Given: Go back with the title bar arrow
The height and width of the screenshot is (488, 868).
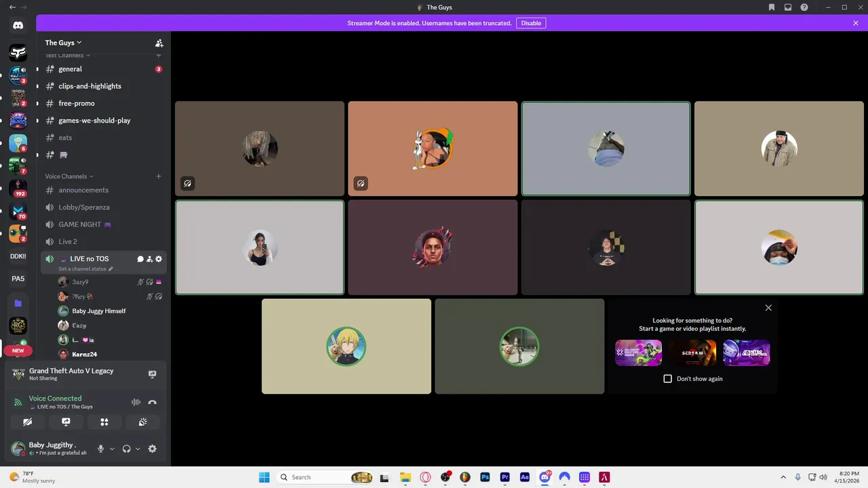Looking at the screenshot, I should click(x=12, y=7).
